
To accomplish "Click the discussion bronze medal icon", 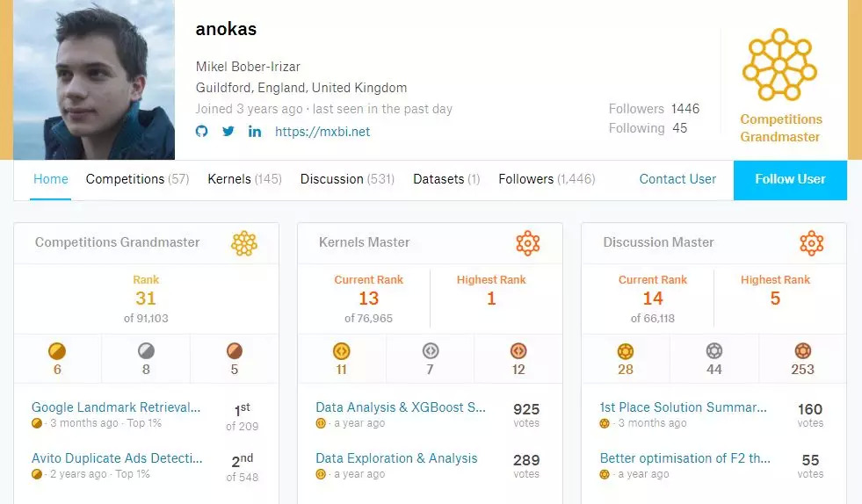I will pos(802,351).
